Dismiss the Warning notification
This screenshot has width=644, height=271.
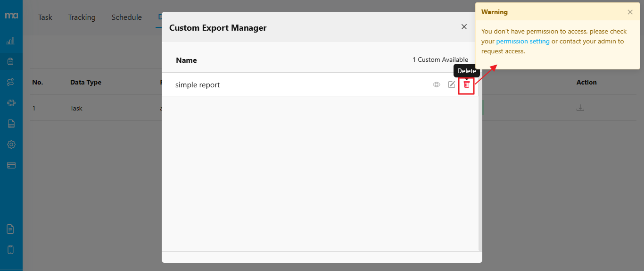(x=630, y=12)
